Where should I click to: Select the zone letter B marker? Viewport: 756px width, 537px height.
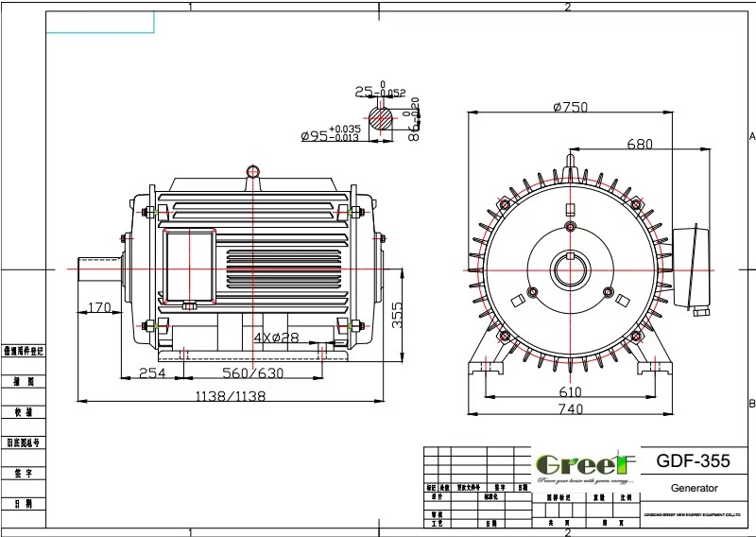click(751, 404)
